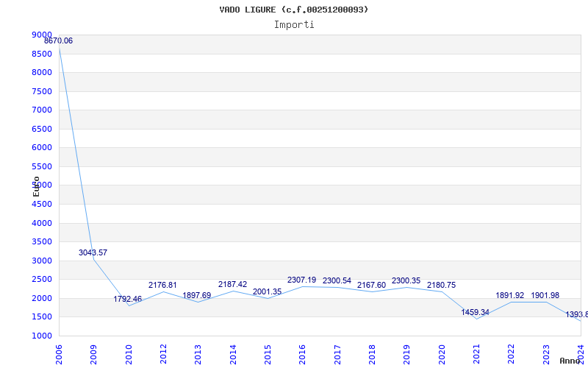Screen dimensions: 588x368
Task: Click the Importi subtitle
Action: [x=294, y=25]
